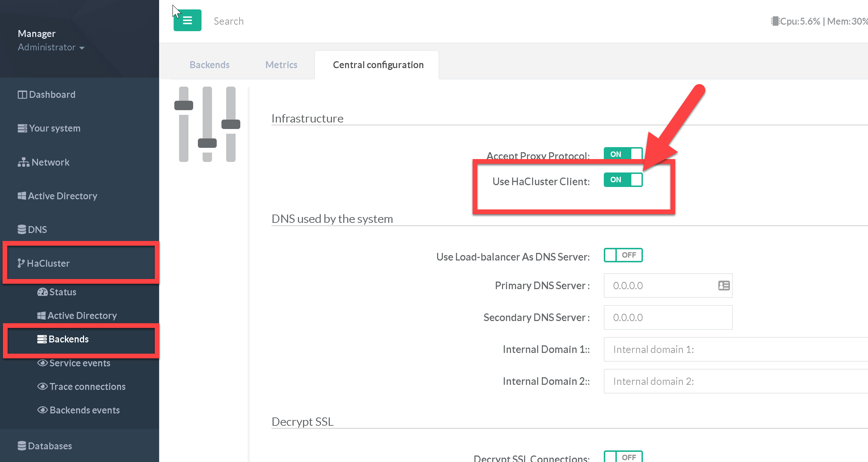
Task: Toggle the Accept Proxy Protocol switch
Action: (623, 154)
